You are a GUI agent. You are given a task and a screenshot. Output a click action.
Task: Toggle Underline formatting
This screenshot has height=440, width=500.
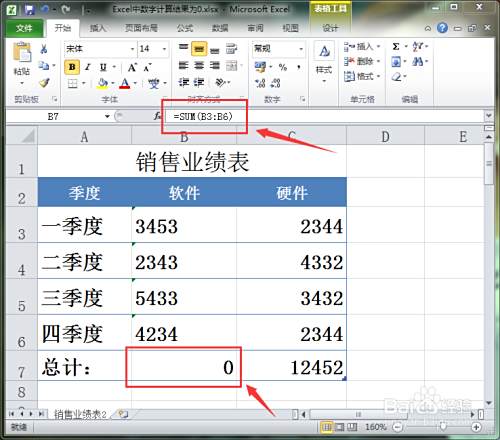tap(103, 67)
